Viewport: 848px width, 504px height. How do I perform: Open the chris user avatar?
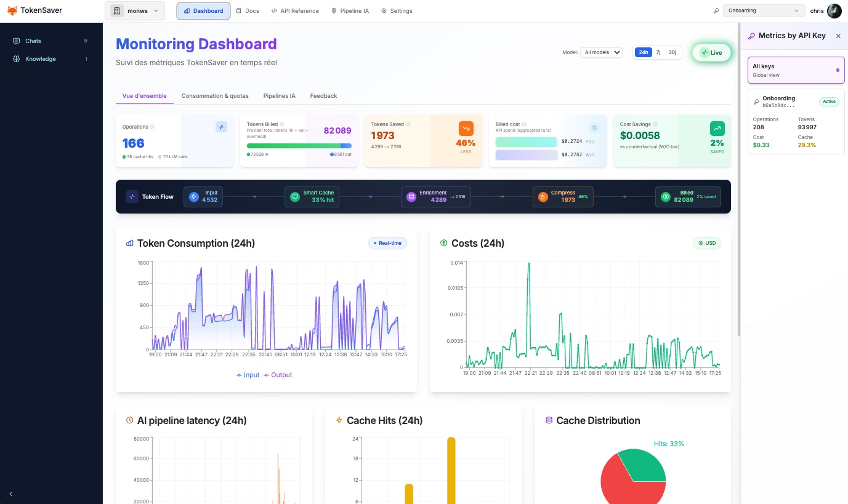coord(834,10)
